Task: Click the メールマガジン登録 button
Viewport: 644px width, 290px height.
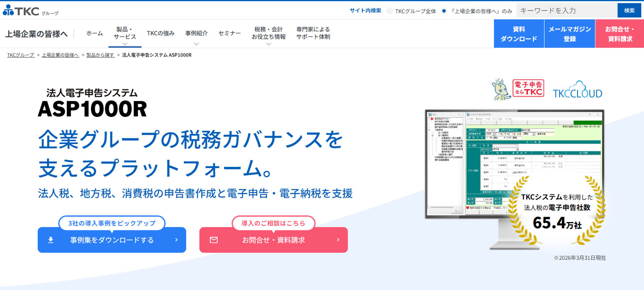Action: 570,34
